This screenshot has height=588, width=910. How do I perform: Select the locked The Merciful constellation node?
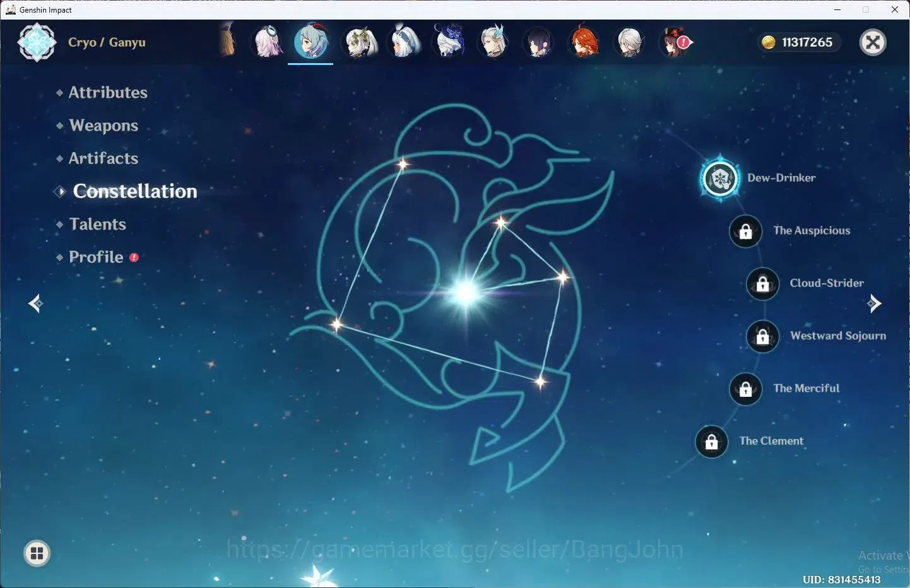[745, 389]
